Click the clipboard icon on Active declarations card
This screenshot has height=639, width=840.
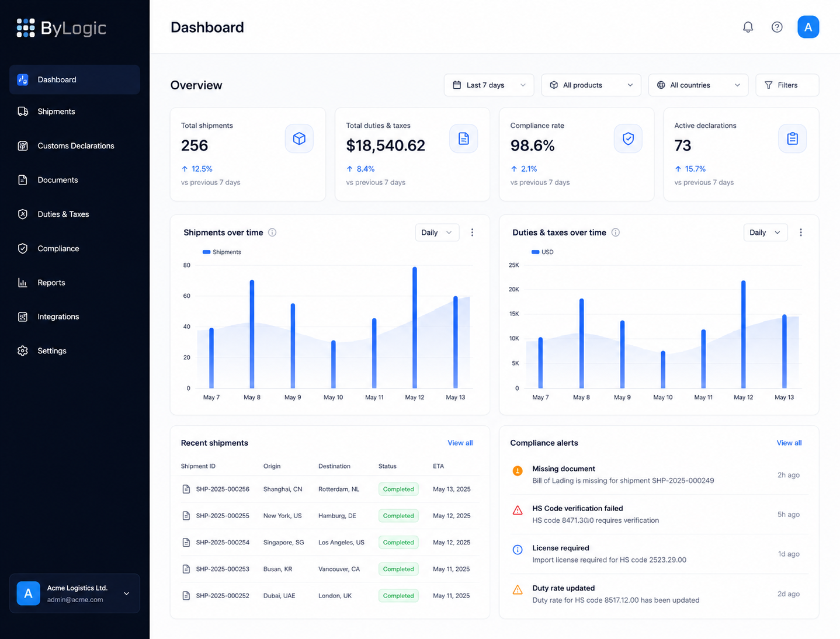point(793,138)
